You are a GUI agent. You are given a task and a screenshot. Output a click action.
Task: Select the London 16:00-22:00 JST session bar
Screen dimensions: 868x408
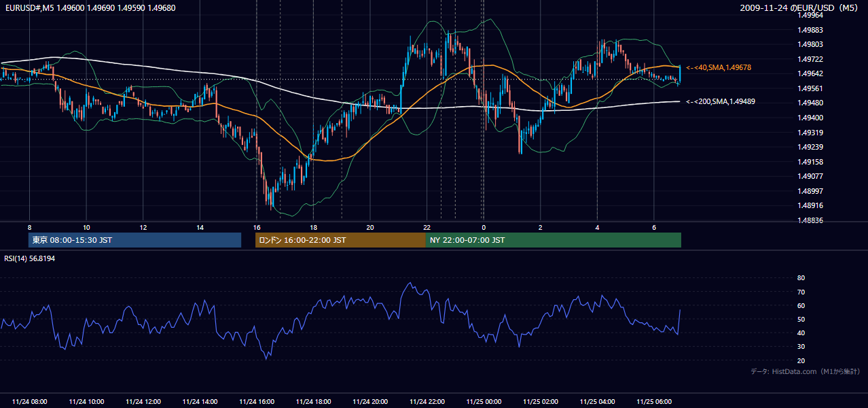(x=340, y=240)
